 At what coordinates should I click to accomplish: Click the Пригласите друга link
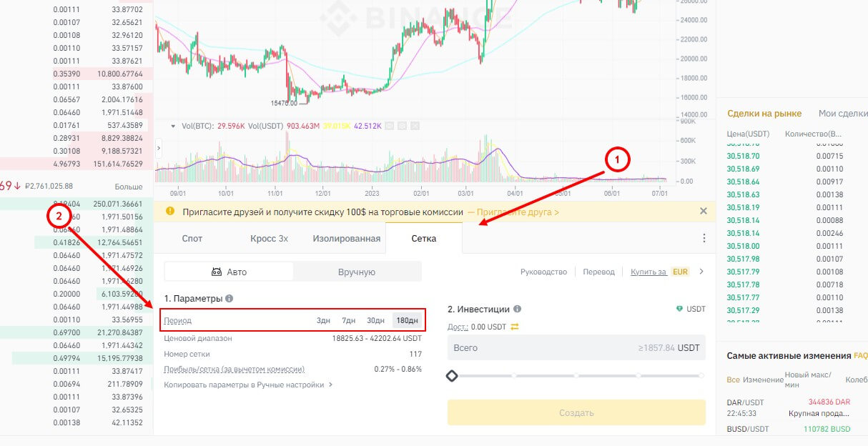click(x=513, y=212)
